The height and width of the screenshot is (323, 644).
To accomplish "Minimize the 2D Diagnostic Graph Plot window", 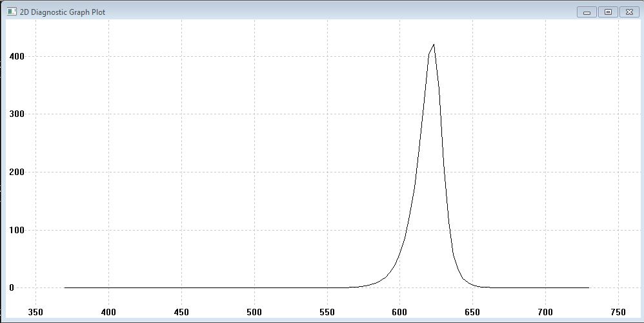I will (x=587, y=12).
